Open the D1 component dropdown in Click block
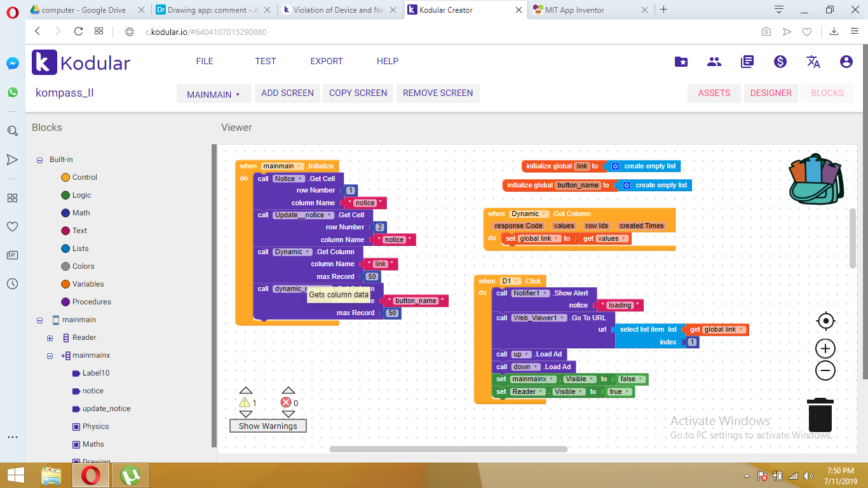Screen dimensions: 868x488 point(511,281)
